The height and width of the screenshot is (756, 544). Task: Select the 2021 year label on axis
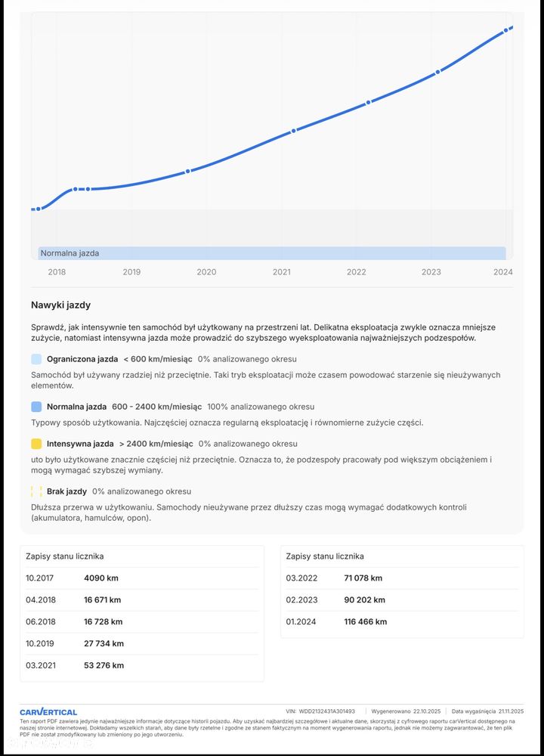point(282,272)
